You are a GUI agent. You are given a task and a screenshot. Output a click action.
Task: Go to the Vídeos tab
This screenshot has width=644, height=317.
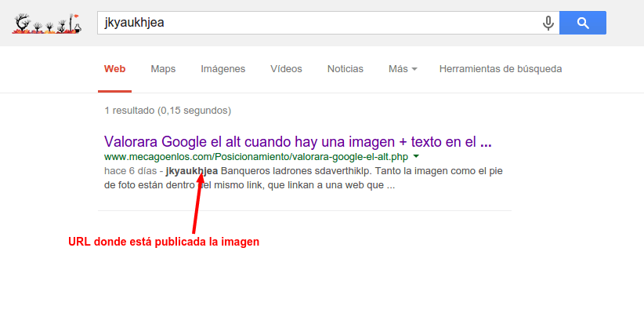(x=286, y=69)
